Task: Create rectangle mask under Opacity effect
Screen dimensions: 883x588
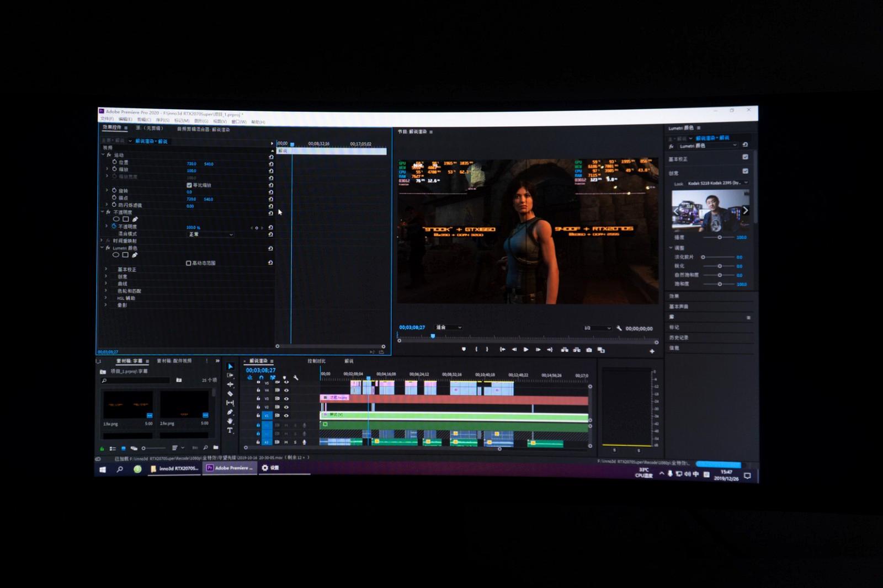Action: (x=125, y=219)
